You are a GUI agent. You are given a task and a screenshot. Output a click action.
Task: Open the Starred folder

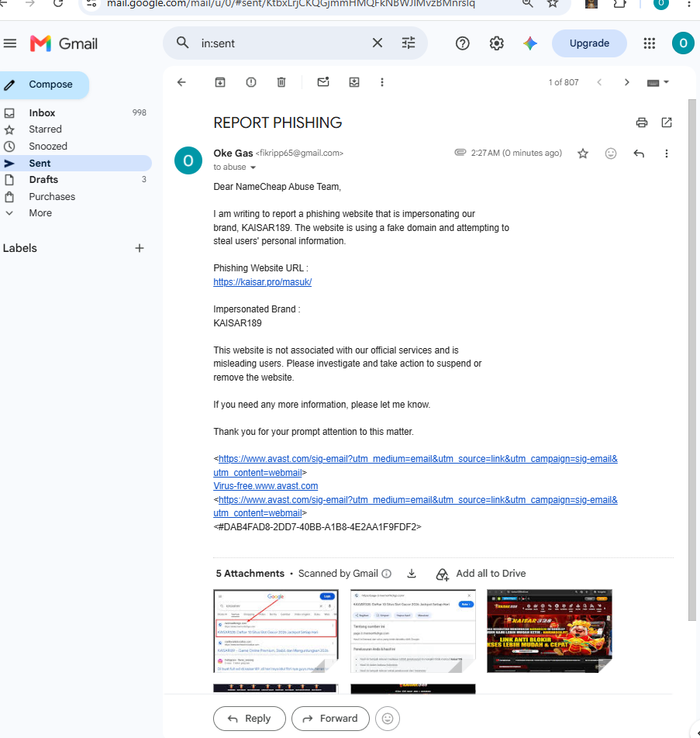point(75,129)
